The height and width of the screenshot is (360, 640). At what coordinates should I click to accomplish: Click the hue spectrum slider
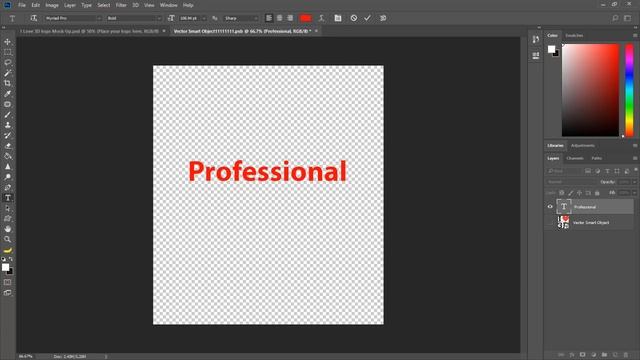point(629,90)
